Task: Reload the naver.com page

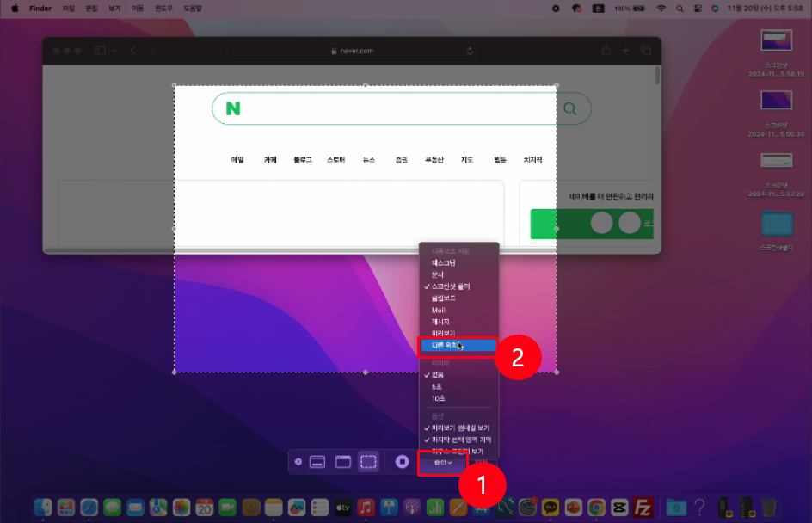Action: (x=470, y=51)
